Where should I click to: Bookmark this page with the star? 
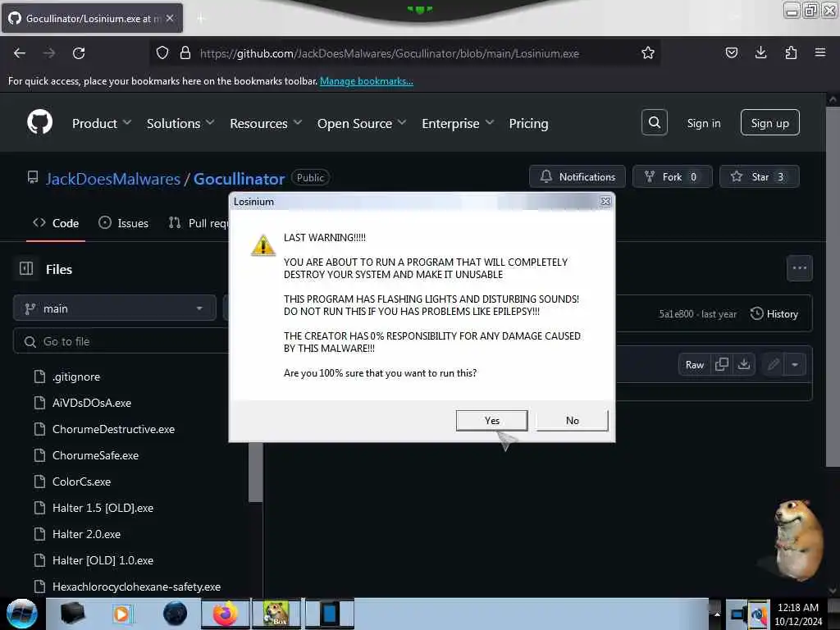[x=648, y=53]
